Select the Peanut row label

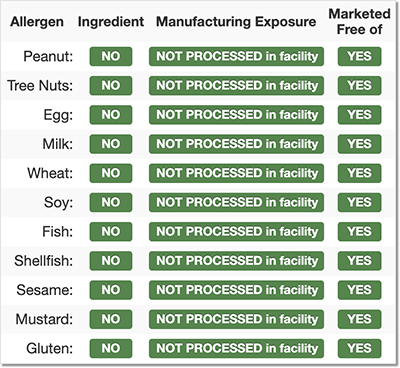click(48, 56)
